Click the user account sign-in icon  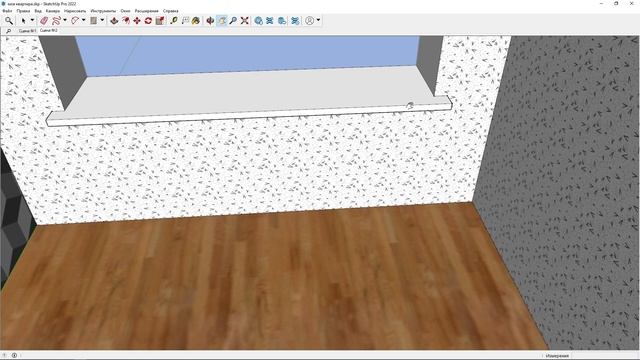click(310, 20)
